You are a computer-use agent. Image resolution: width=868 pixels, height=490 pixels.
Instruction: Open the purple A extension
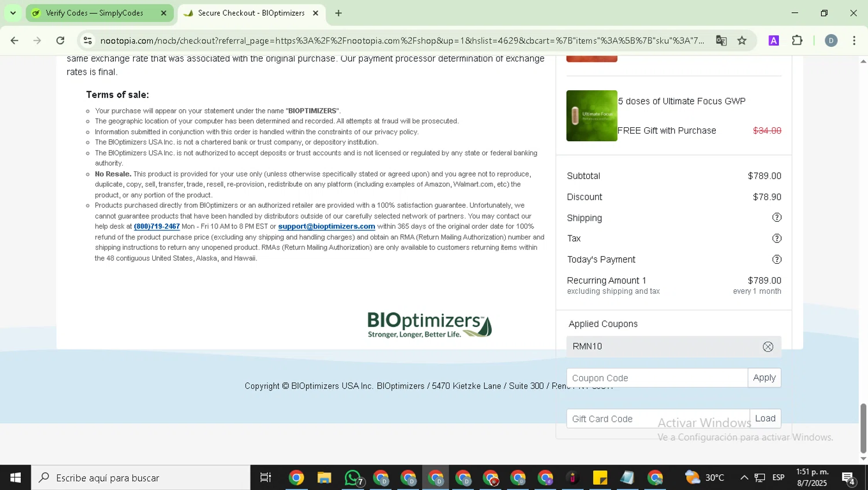[774, 40]
